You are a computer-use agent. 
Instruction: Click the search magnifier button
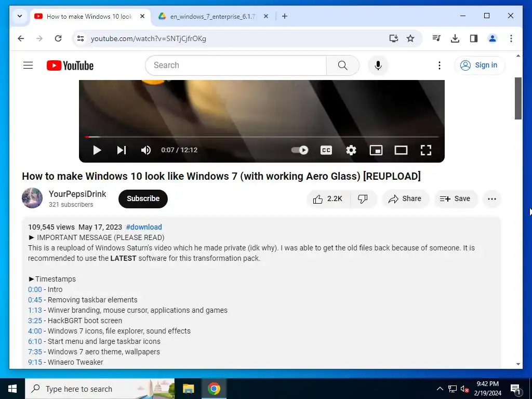pos(343,65)
